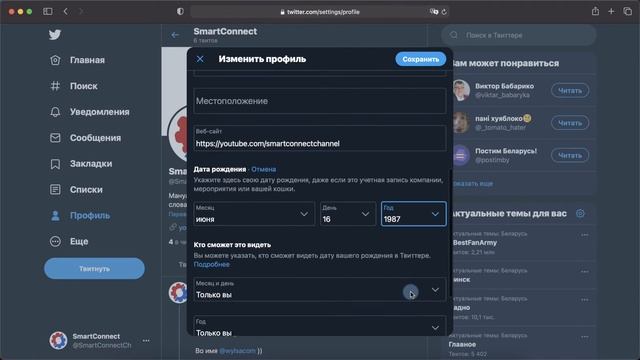Click Safari translate icon in address bar
Image resolution: width=640 pixels, height=360 pixels.
tap(434, 12)
